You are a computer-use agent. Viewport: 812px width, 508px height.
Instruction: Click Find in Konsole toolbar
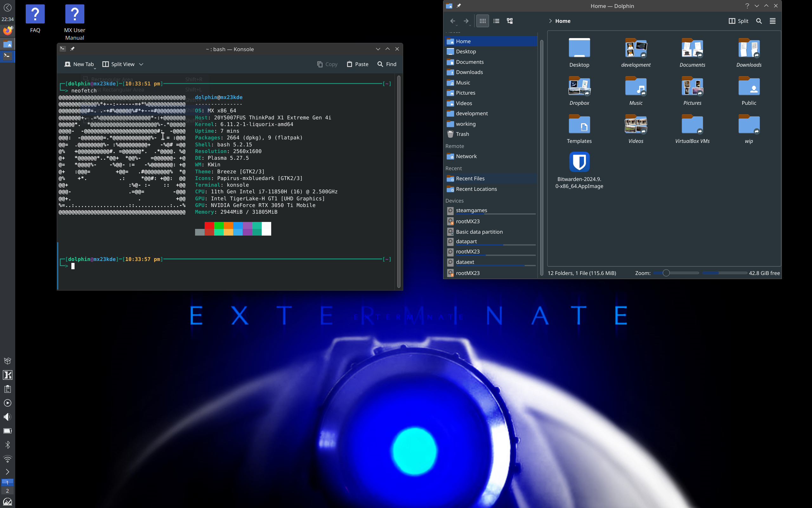tap(387, 64)
